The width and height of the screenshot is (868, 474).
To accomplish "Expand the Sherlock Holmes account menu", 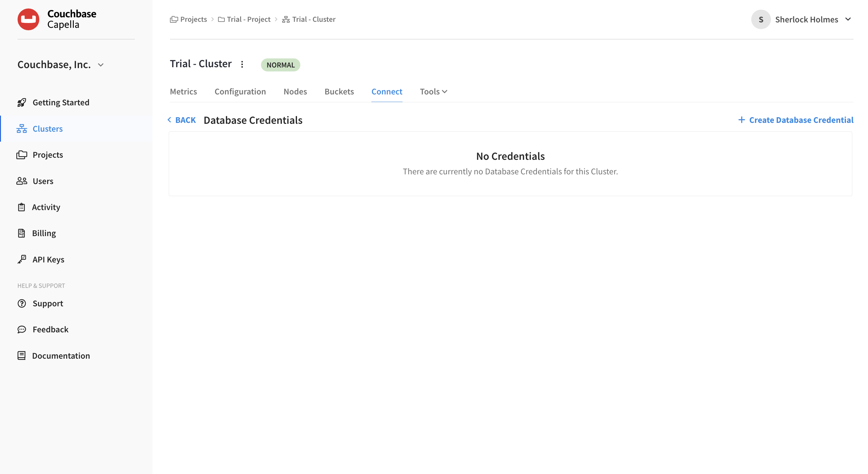I will point(848,19).
